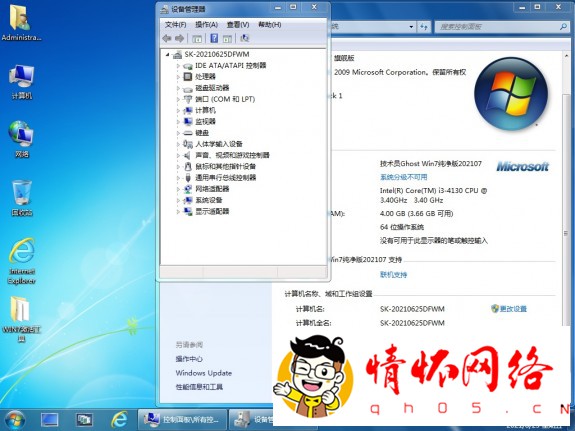
Task: Click in the control panel search box
Action: coord(497,27)
